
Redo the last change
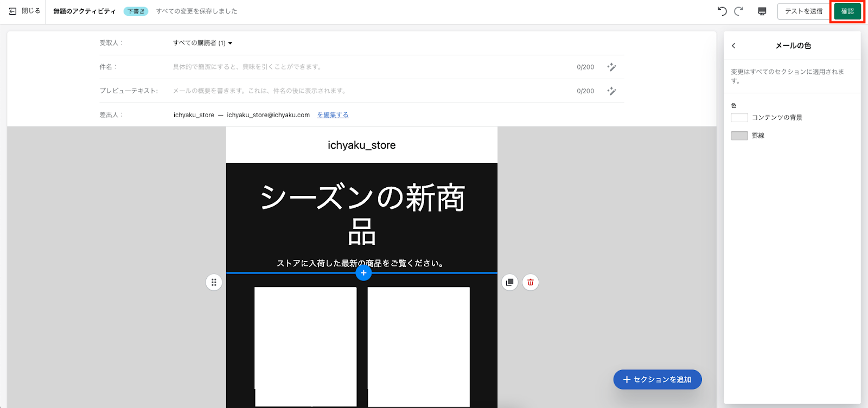pyautogui.click(x=738, y=11)
